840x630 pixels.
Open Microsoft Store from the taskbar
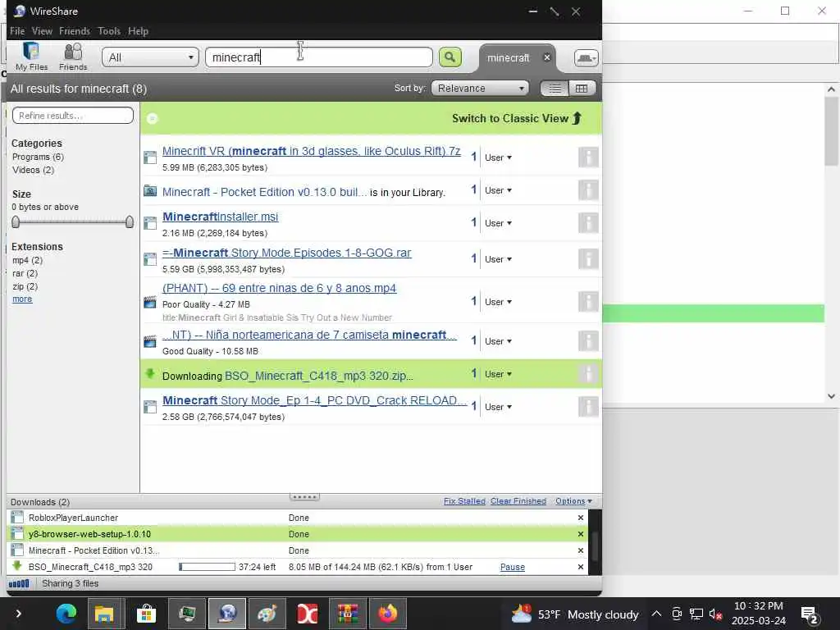pos(146,614)
